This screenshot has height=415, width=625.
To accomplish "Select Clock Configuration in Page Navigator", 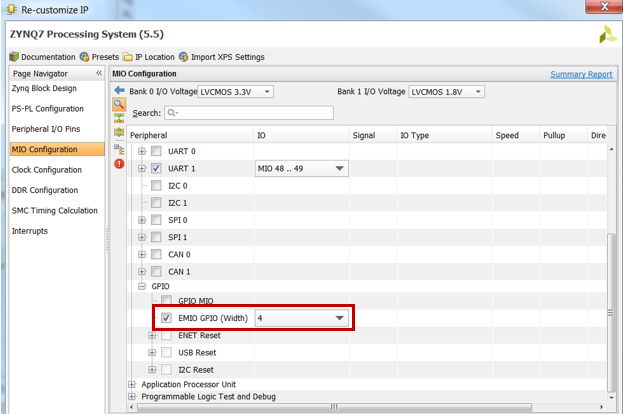I will pyautogui.click(x=45, y=170).
